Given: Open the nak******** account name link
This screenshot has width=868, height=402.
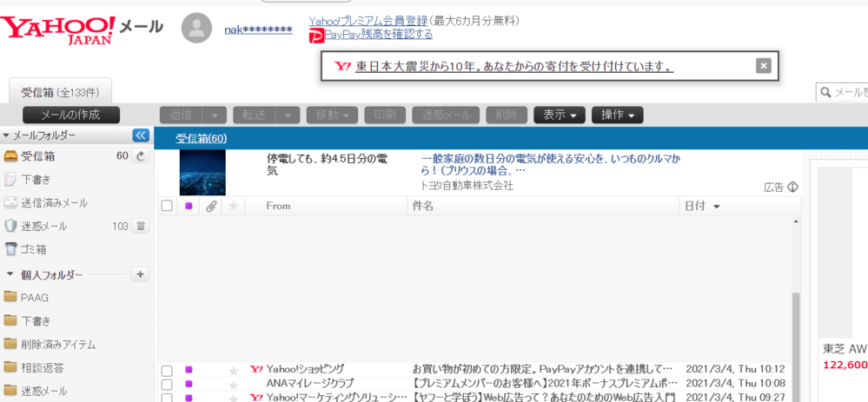Looking at the screenshot, I should (259, 30).
